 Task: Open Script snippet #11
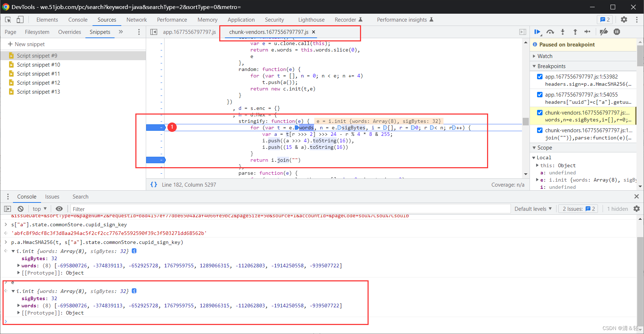pos(38,74)
